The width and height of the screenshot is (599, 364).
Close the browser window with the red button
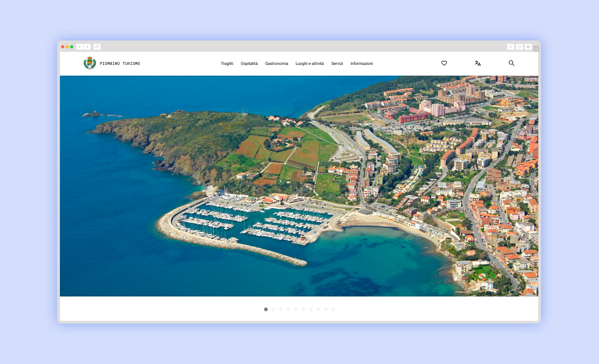coord(63,46)
